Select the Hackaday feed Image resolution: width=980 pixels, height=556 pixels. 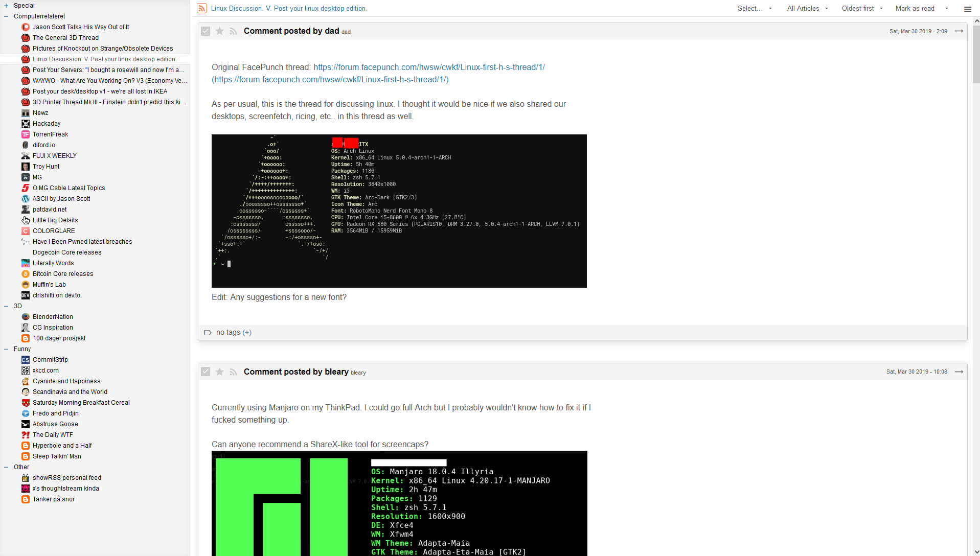pos(47,124)
